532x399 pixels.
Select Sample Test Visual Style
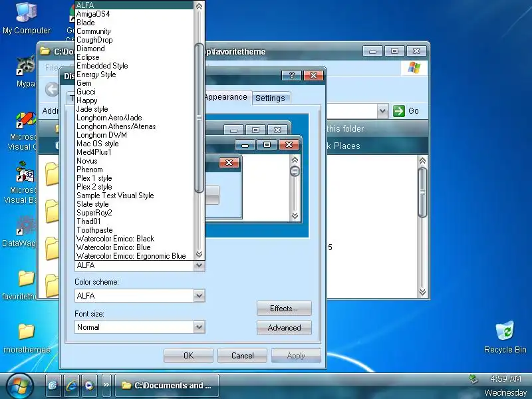click(x=134, y=196)
